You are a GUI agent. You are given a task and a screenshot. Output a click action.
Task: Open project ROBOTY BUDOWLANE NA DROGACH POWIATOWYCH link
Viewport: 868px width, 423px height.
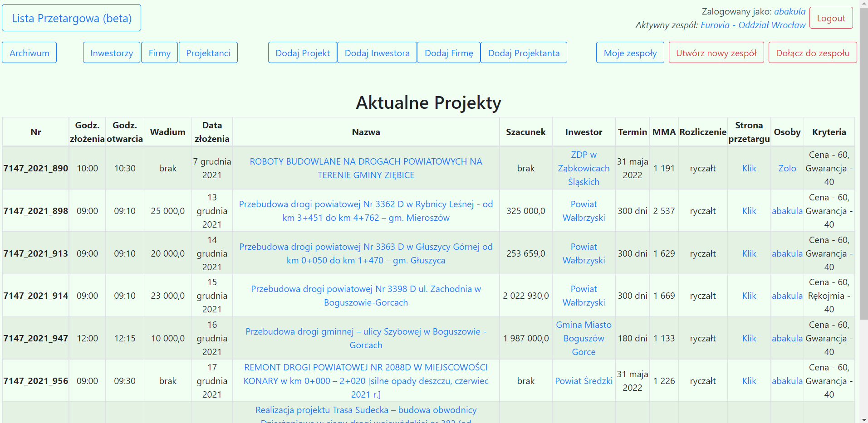(366, 168)
